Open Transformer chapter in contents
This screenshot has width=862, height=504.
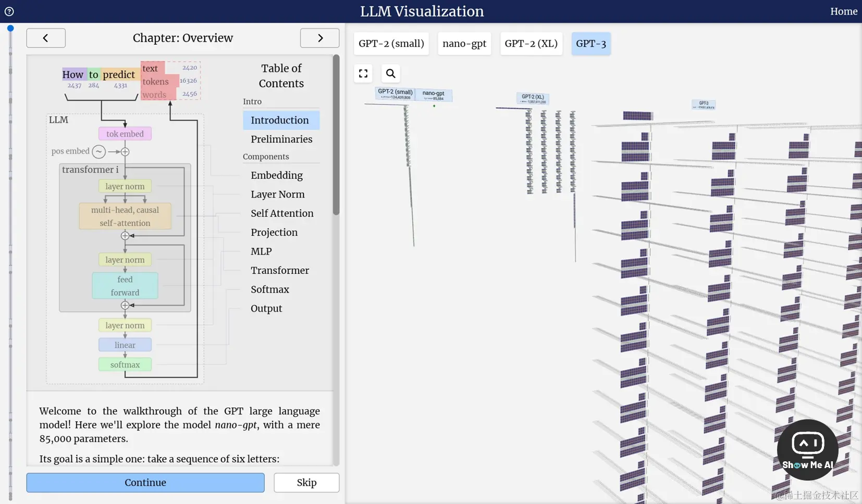(280, 270)
